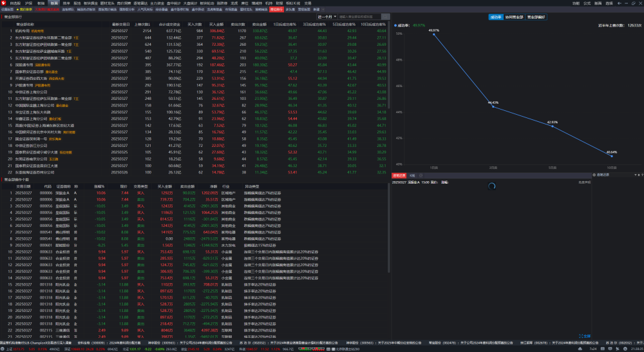Click the filter arrow in 逐笔还原 panel header
644x352 pixels.
click(636, 175)
